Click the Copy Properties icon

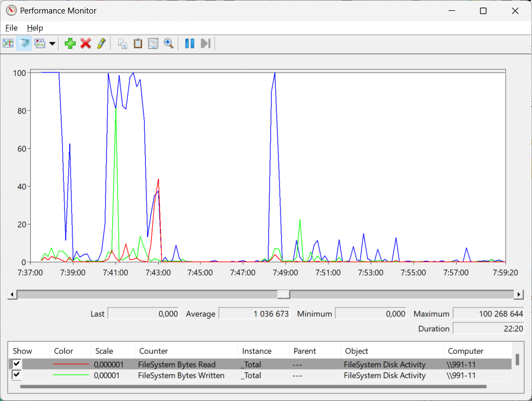123,43
